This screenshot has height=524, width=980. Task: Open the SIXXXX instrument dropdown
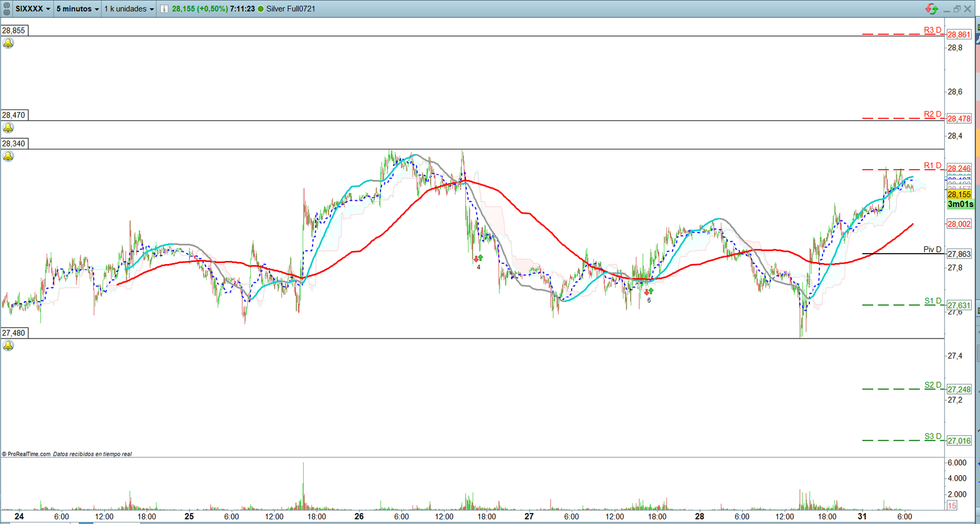(x=32, y=8)
